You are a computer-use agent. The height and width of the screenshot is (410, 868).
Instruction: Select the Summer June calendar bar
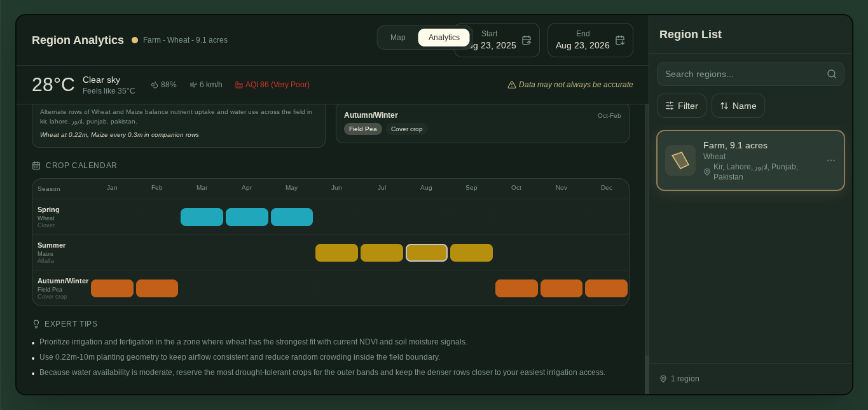point(336,253)
